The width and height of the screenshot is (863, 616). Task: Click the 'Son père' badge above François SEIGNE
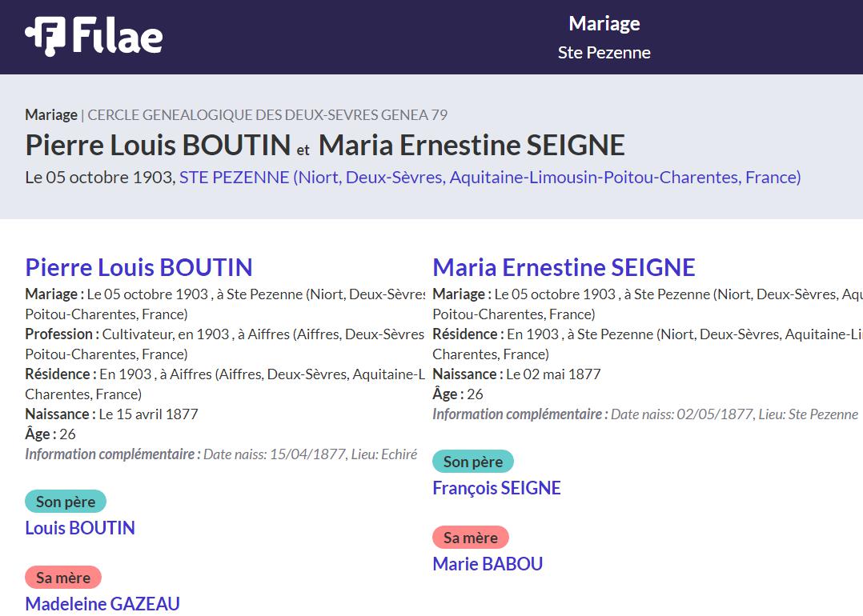coord(473,462)
